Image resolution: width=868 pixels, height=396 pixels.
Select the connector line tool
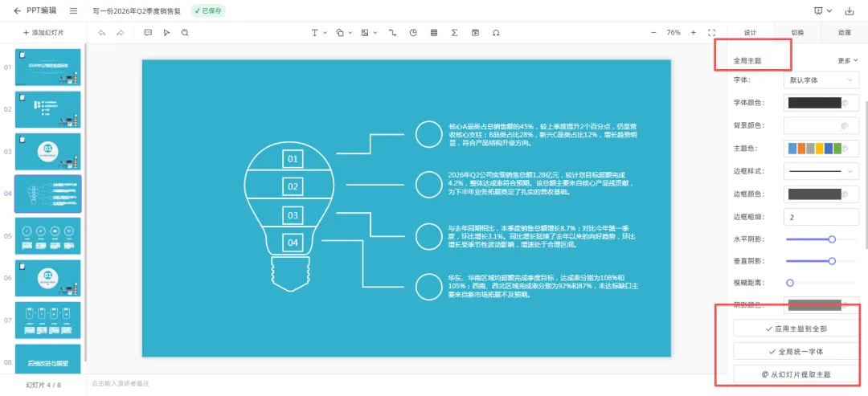pos(393,33)
